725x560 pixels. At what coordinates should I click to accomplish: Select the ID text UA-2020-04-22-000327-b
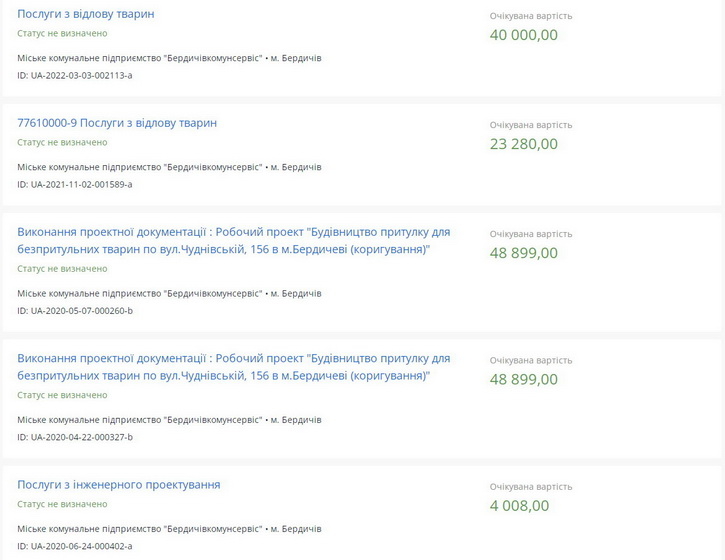tap(75, 437)
